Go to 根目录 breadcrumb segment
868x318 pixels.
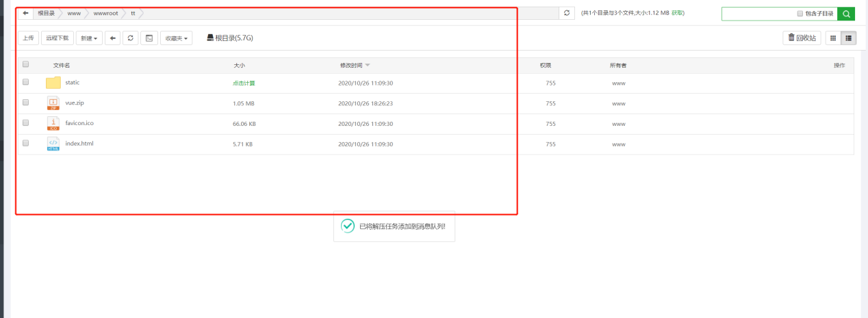[x=47, y=13]
